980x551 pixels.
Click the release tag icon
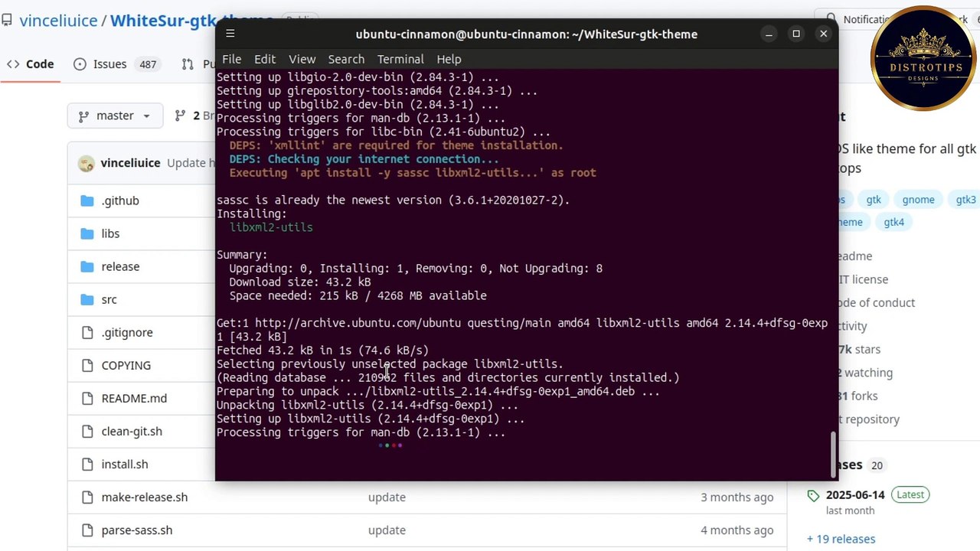(x=813, y=496)
